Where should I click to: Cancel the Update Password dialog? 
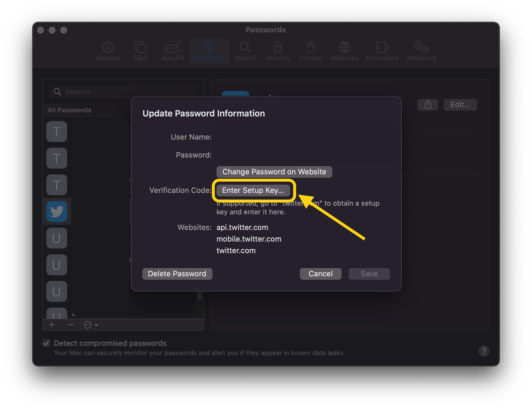point(320,274)
